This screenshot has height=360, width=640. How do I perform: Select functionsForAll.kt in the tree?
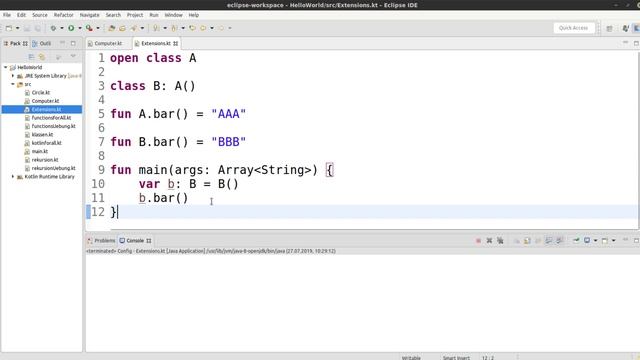pos(51,118)
